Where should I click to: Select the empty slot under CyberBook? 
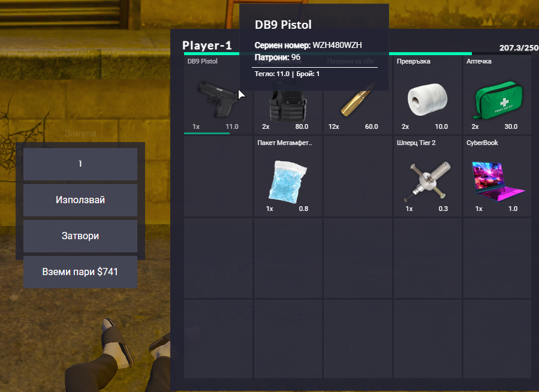[x=497, y=258]
